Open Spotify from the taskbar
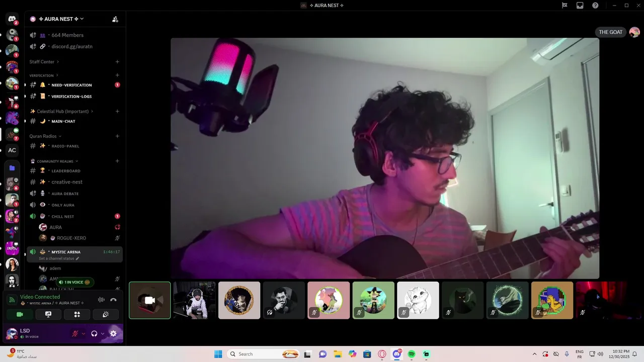 [x=412, y=354]
